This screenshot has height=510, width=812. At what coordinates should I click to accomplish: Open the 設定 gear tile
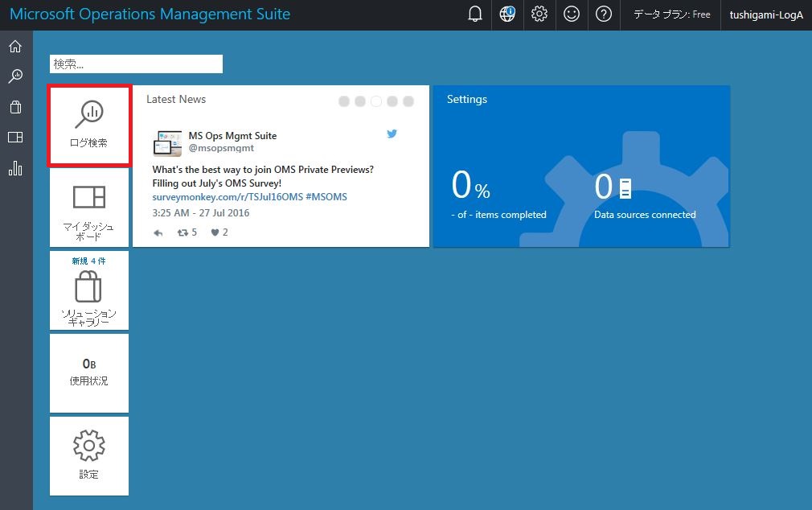tap(89, 456)
